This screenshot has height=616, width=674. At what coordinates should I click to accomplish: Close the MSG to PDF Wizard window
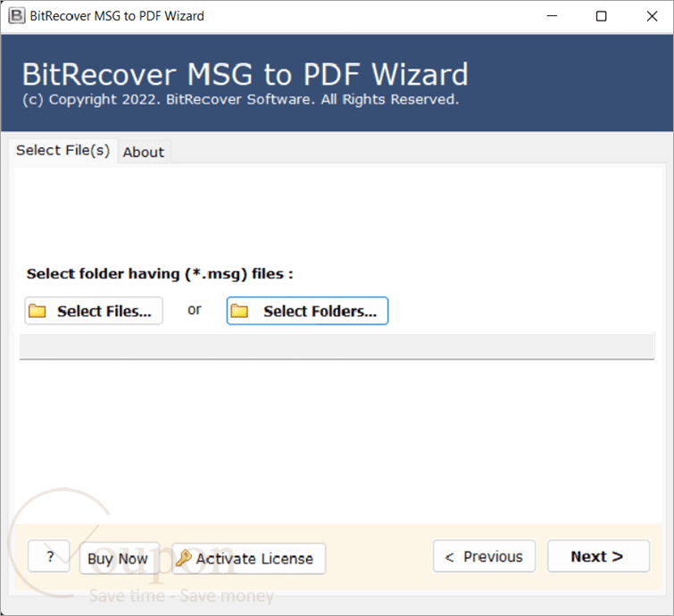click(x=652, y=16)
